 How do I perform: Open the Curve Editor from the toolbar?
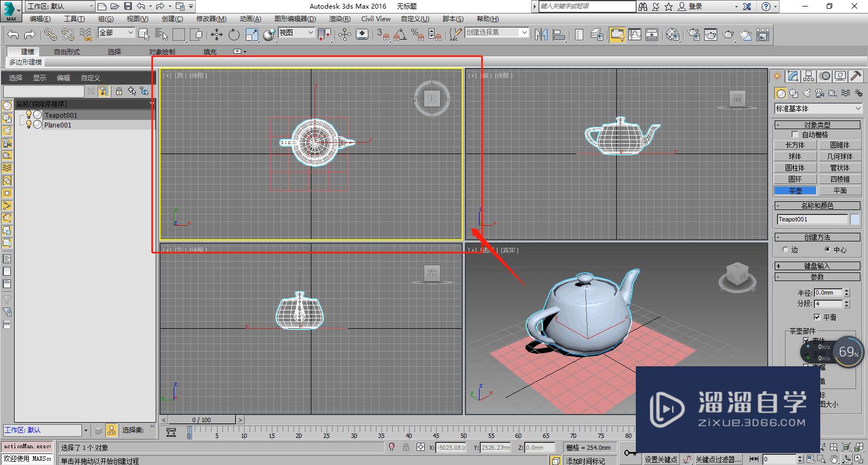[x=634, y=35]
